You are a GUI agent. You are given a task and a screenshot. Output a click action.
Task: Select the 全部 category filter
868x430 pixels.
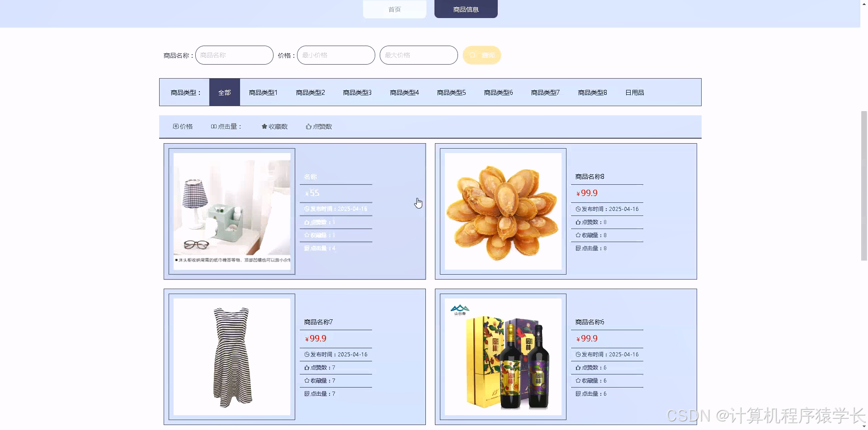point(224,93)
